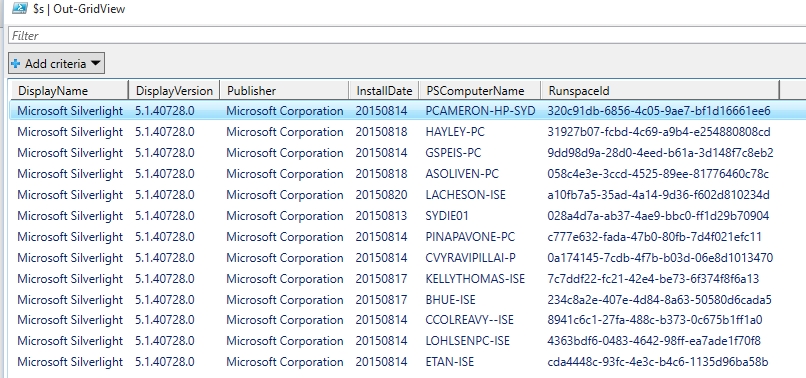This screenshot has height=378, width=806.
Task: Click RunspaceId 028a4d7a-ab37-4ae9-bbc0-ff1d29b70904
Action: (x=658, y=216)
